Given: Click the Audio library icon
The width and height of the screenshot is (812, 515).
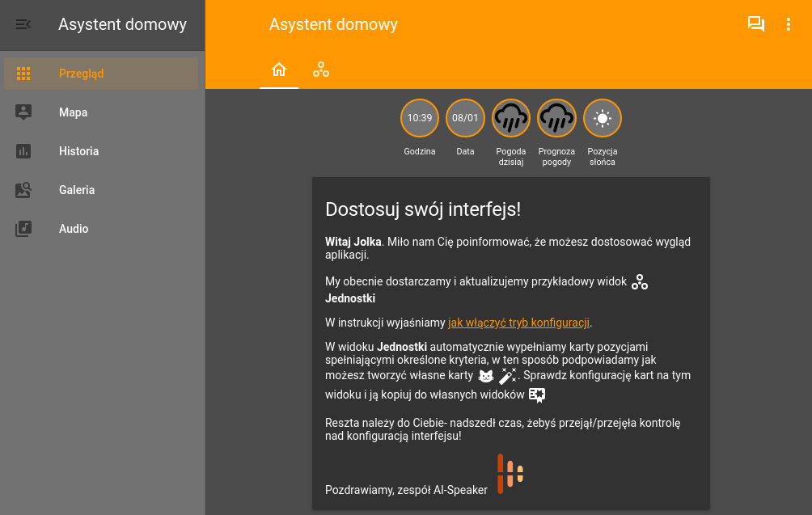Looking at the screenshot, I should click(x=23, y=229).
